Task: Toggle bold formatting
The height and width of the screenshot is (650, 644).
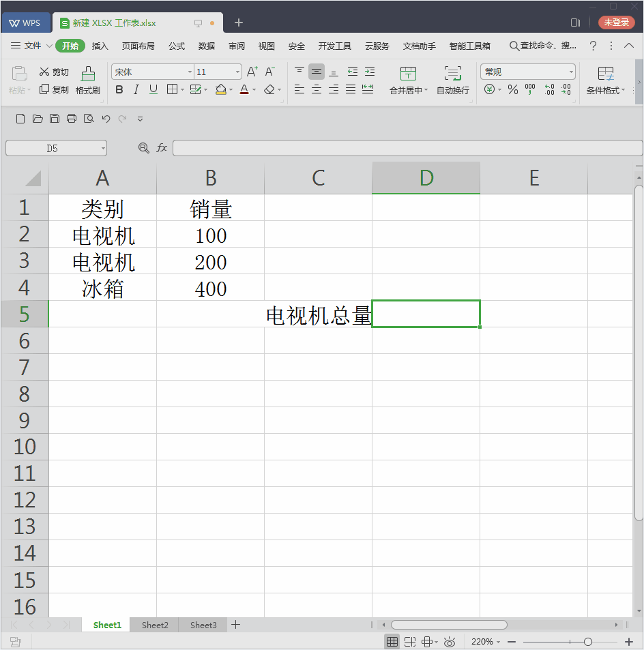Action: (x=119, y=89)
